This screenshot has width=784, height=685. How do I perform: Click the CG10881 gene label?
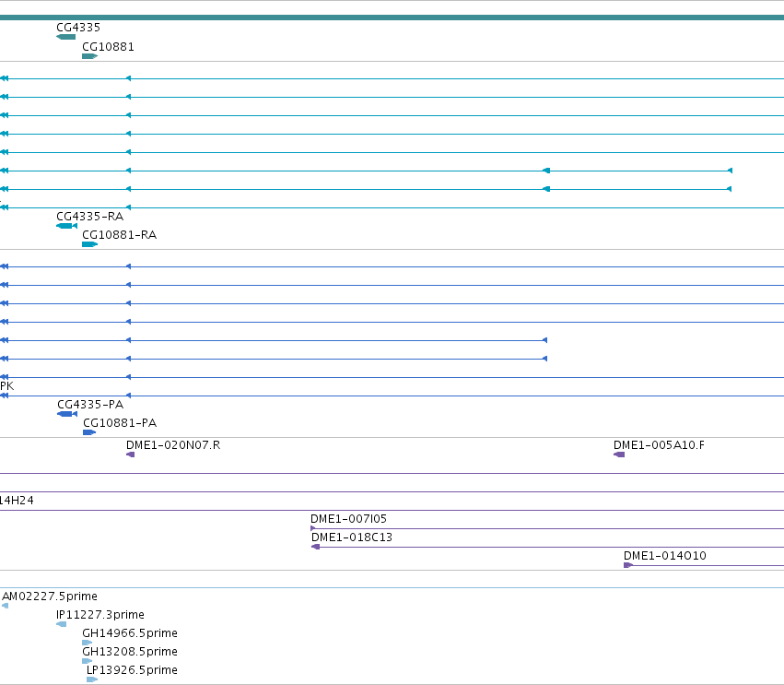pos(108,47)
